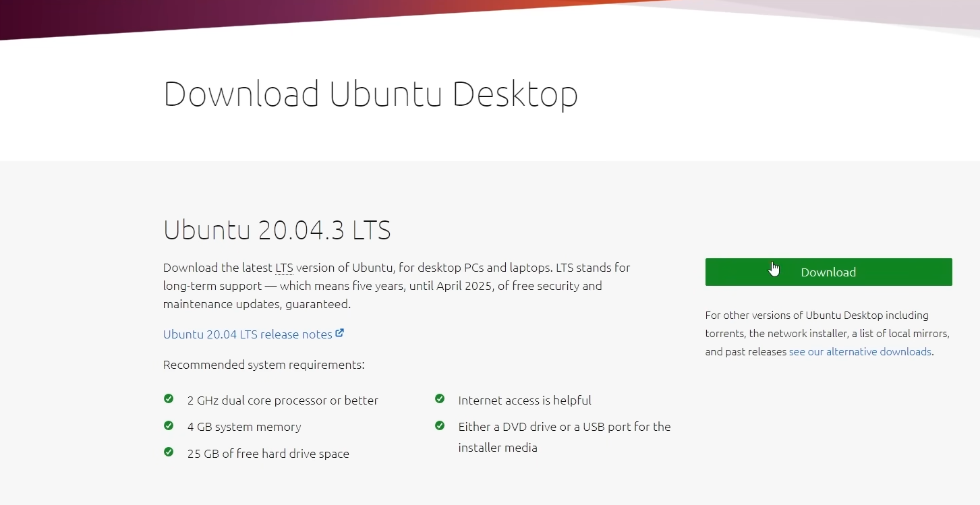The height and width of the screenshot is (505, 980).
Task: Click the checkmark beside Internet access is helpful
Action: point(440,399)
